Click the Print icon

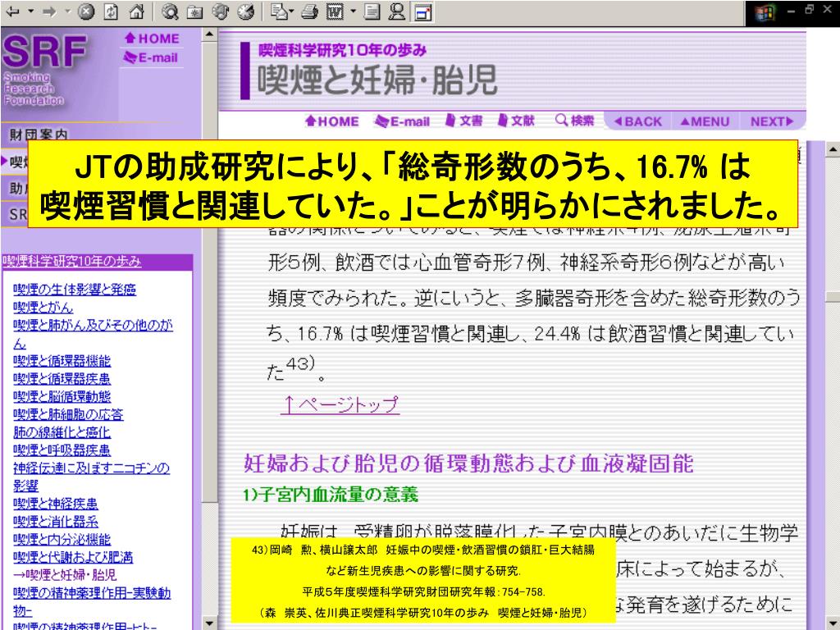pos(309,11)
